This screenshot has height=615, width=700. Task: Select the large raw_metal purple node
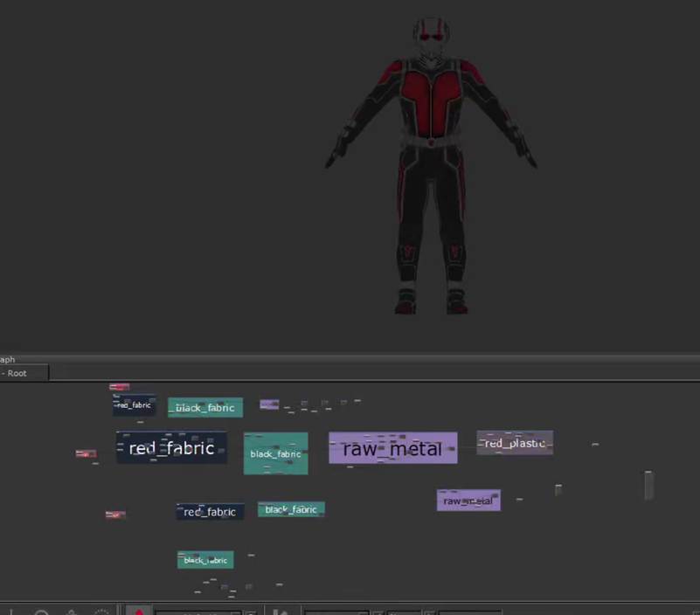pyautogui.click(x=392, y=448)
